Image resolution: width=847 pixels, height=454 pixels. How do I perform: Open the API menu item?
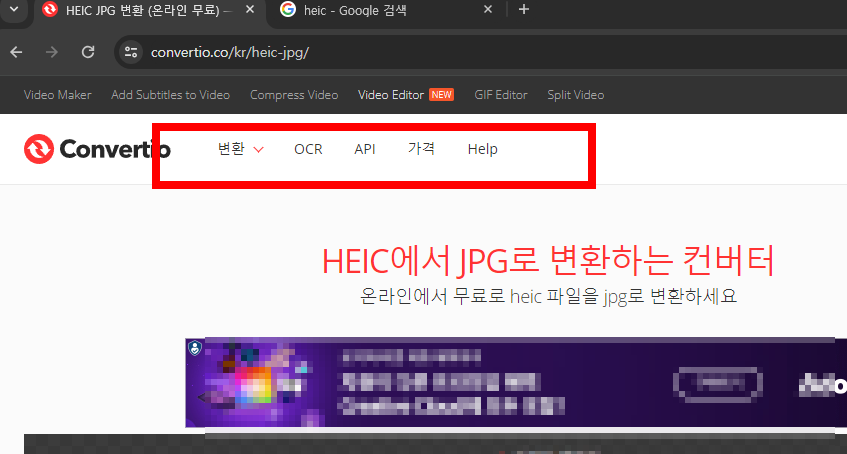pos(365,149)
